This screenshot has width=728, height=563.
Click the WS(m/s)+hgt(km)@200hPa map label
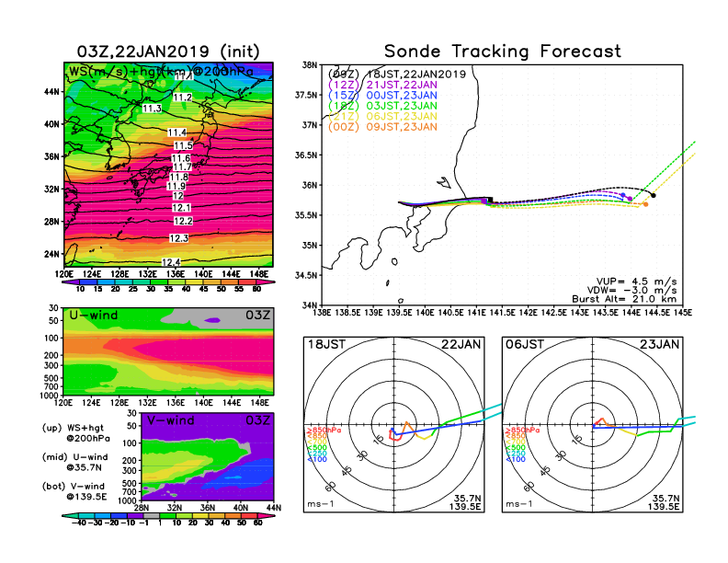click(161, 72)
